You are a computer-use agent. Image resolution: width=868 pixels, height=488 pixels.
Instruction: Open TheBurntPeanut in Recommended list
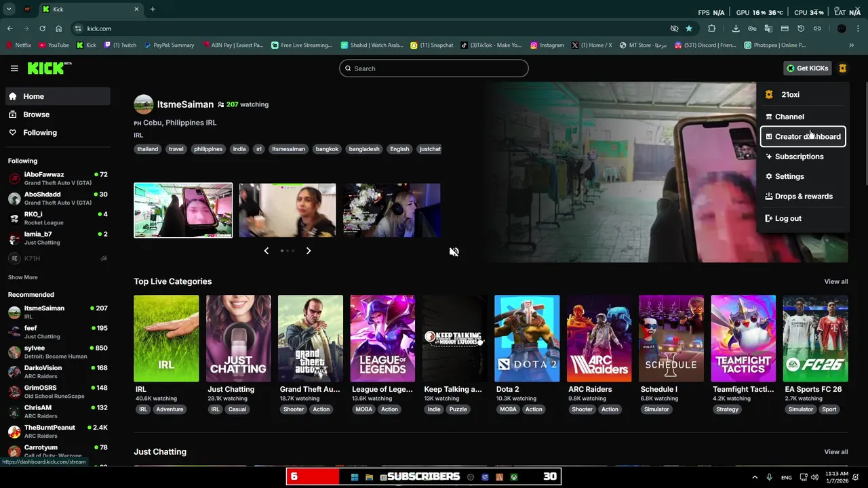[58, 432]
